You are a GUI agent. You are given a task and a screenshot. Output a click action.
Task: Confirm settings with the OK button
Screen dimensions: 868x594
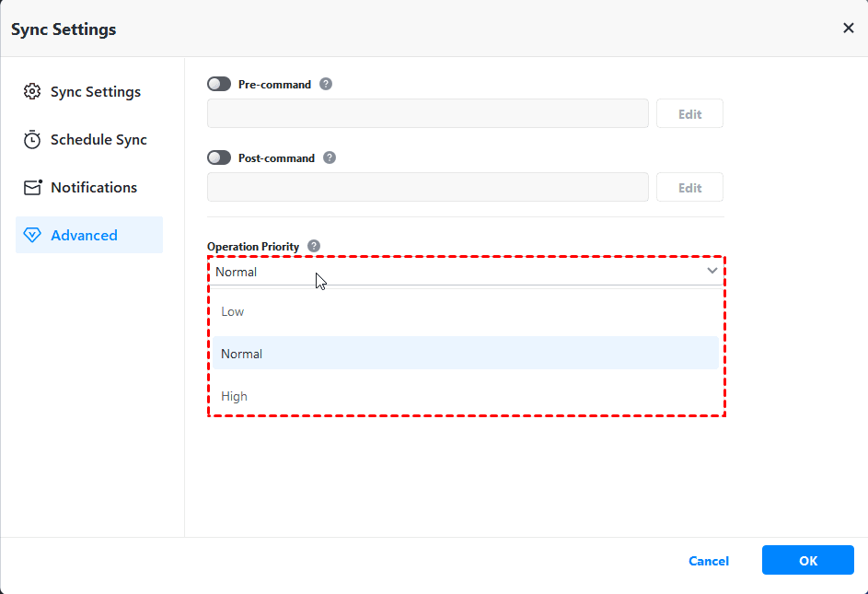tap(807, 561)
